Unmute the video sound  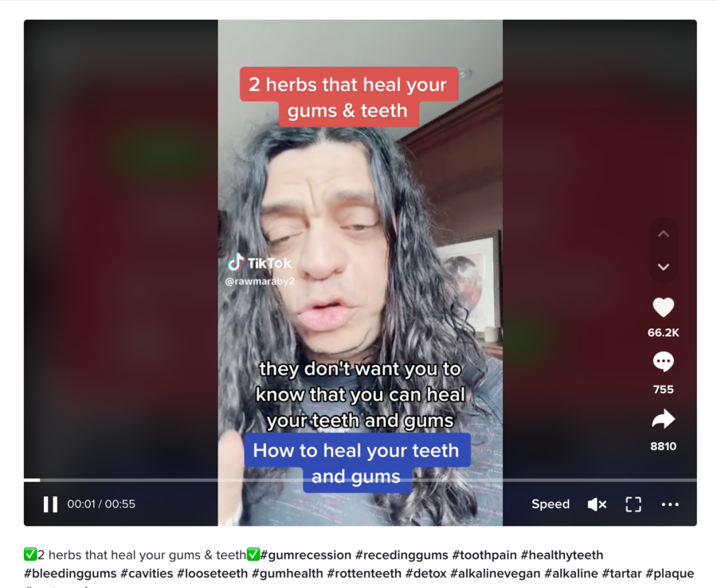pos(597,504)
